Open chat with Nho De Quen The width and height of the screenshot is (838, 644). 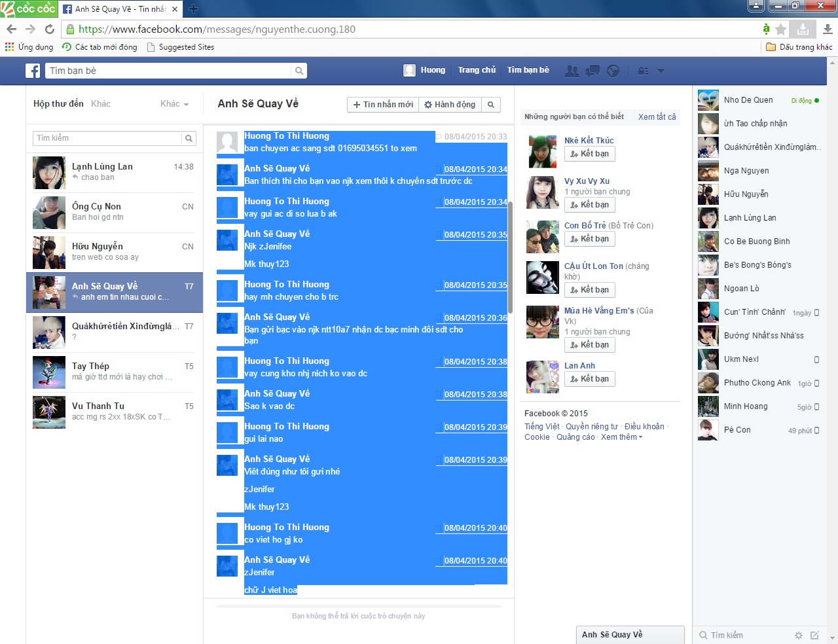coord(759,100)
